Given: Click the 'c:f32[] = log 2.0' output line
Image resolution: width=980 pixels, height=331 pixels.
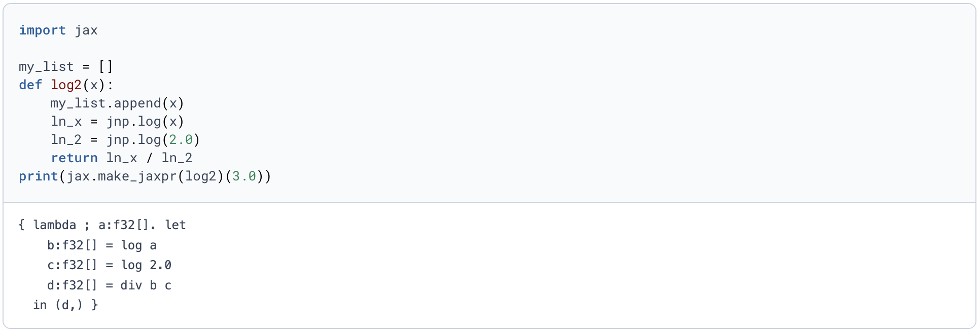Looking at the screenshot, I should (110, 265).
